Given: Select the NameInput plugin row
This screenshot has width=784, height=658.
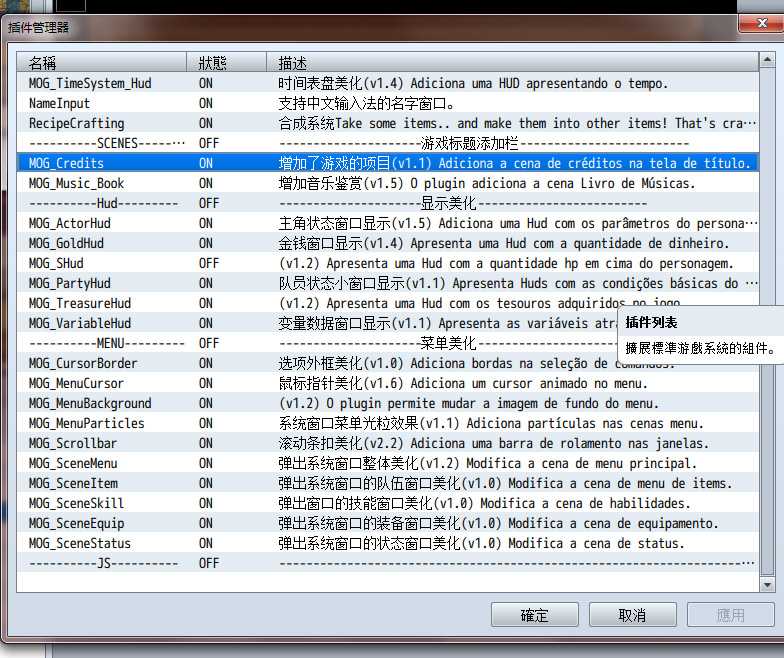Looking at the screenshot, I should (x=388, y=103).
